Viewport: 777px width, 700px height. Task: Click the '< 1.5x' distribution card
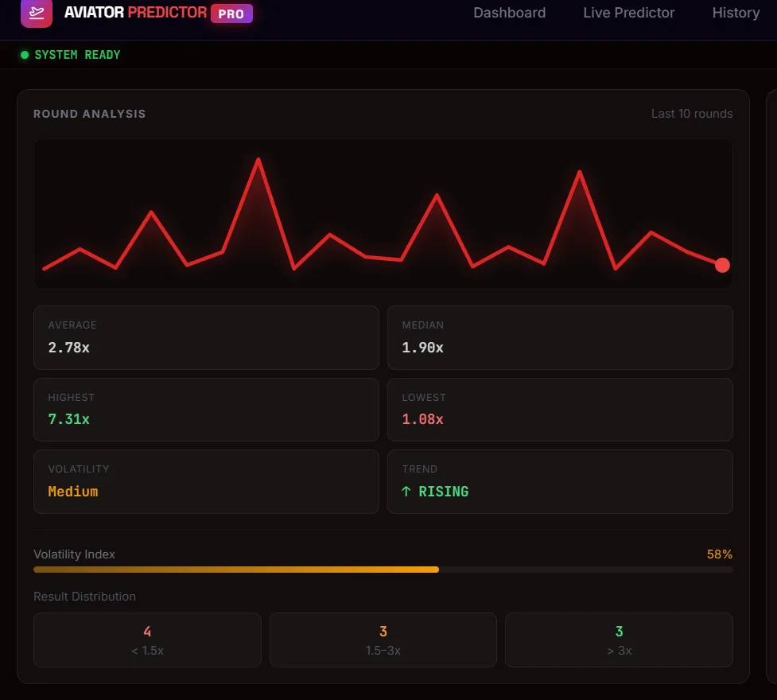[x=147, y=640]
